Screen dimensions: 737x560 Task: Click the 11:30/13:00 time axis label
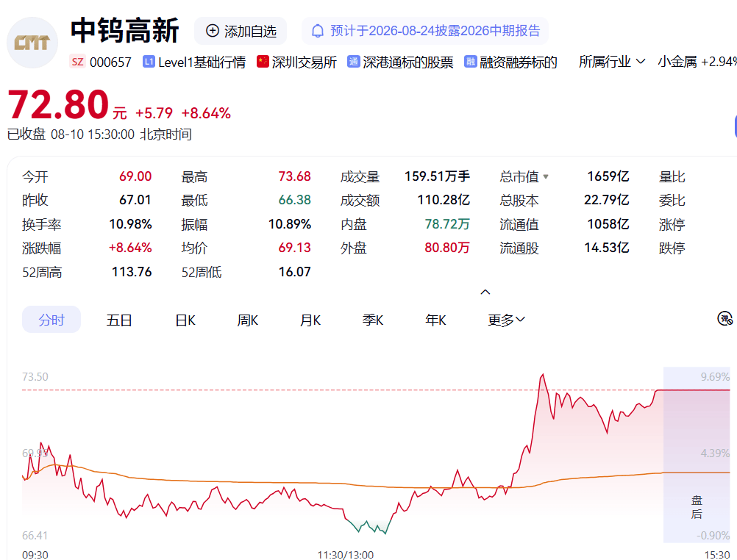click(346, 555)
